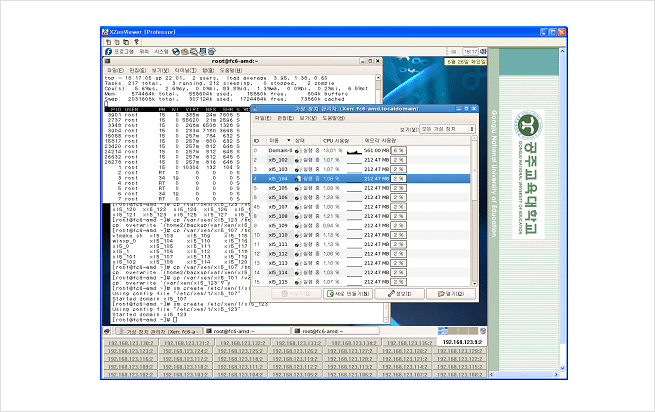Screen dimensions: 655x412
Task: Click the volume icon beside the panel clock
Action: coord(483,51)
